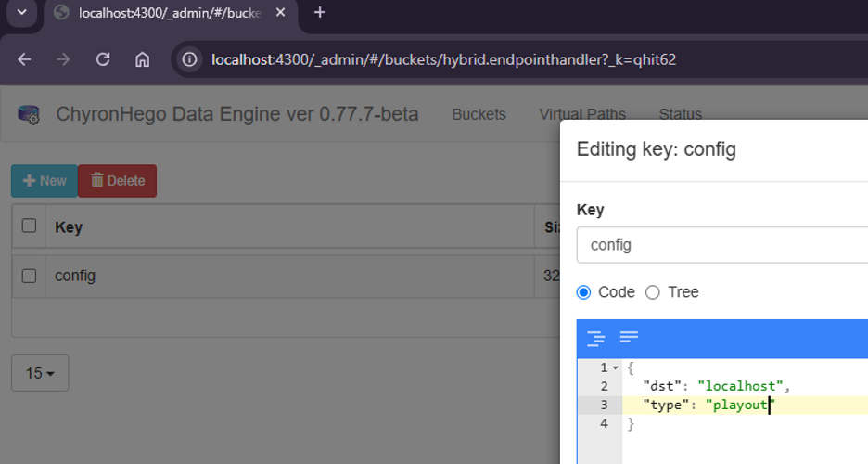The image size is (868, 464).
Task: Click the site information icon in address bar
Action: pyautogui.click(x=189, y=59)
